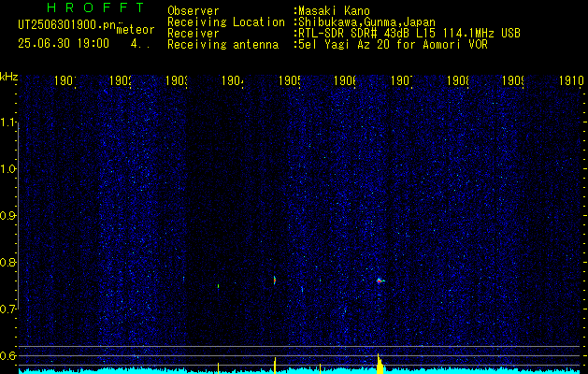Click the 1901 time axis marker
Screen dimensions: 588x374
click(x=65, y=80)
